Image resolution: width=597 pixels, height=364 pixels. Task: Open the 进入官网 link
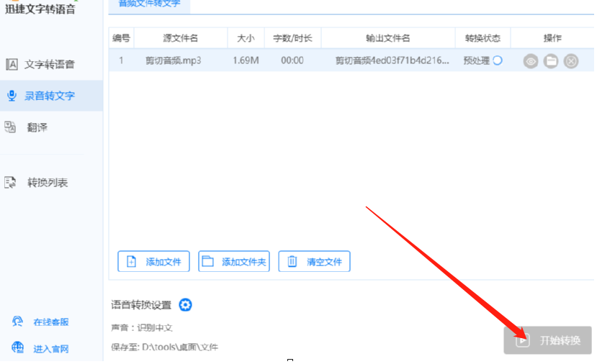click(x=51, y=349)
